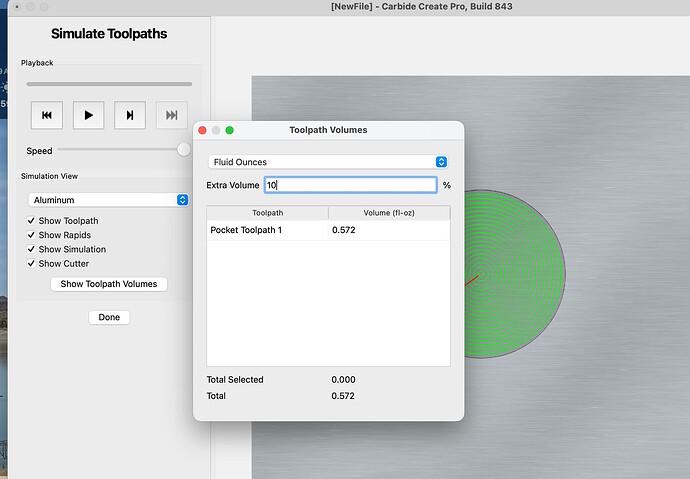Zoom the Toolpath Volumes dialog with green button
Viewport: 690px width, 479px height.
[x=229, y=130]
